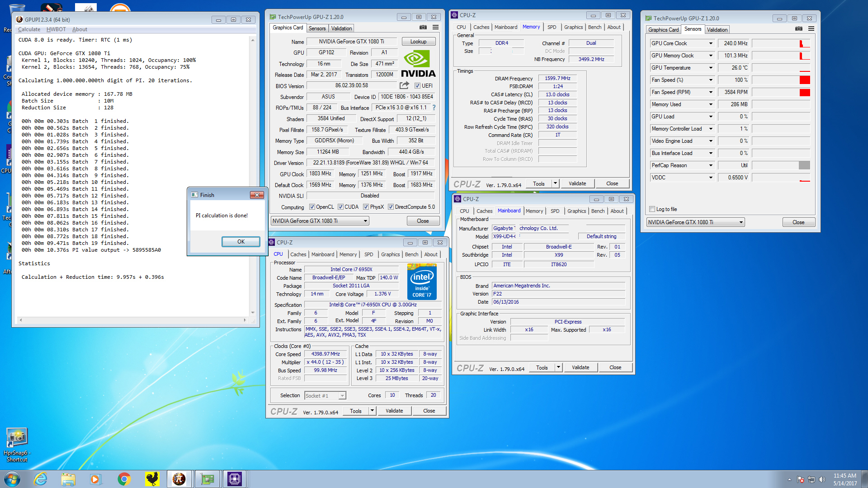Click the camera icon in GPU-Z Sensors window
This screenshot has width=868, height=488.
(x=799, y=29)
